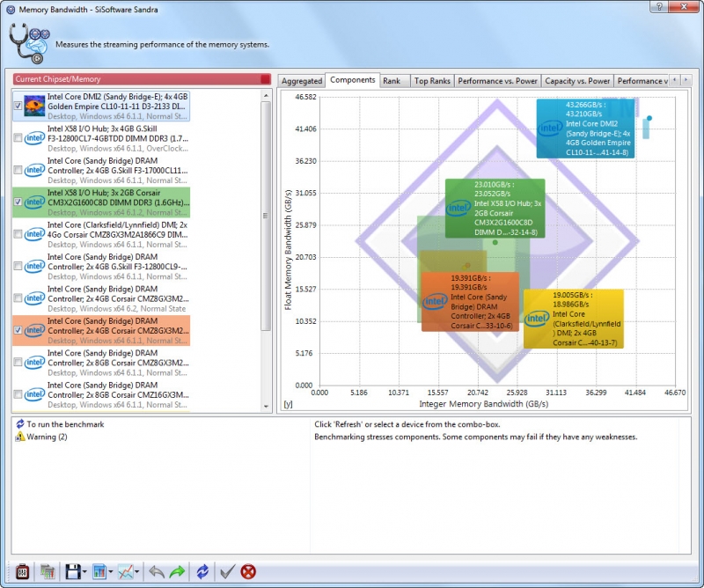Click the right tab-scroll arrow

(x=686, y=80)
